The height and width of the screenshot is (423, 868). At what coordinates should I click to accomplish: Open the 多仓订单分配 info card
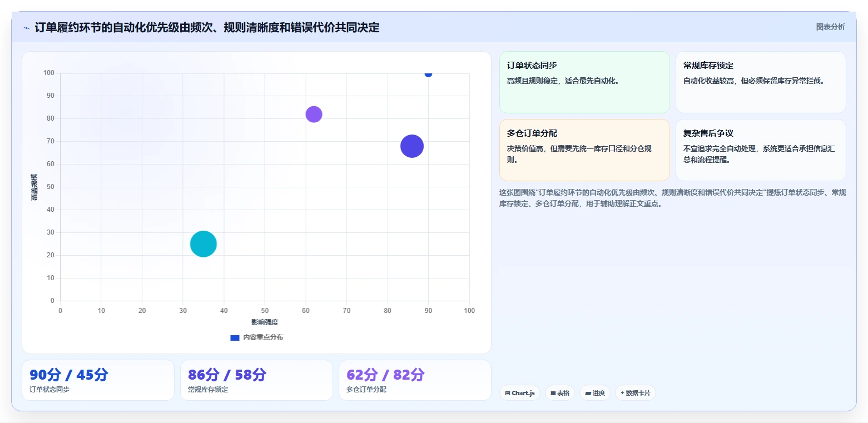click(584, 150)
